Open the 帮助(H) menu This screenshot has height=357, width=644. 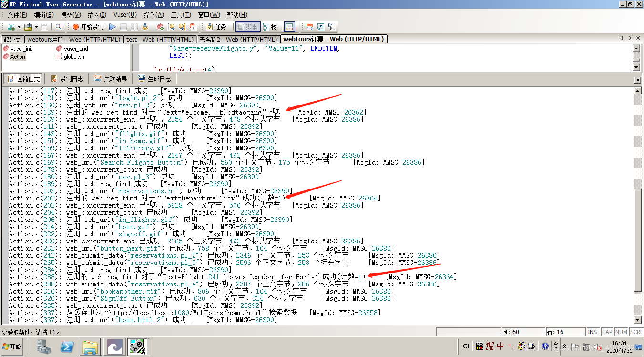(237, 15)
